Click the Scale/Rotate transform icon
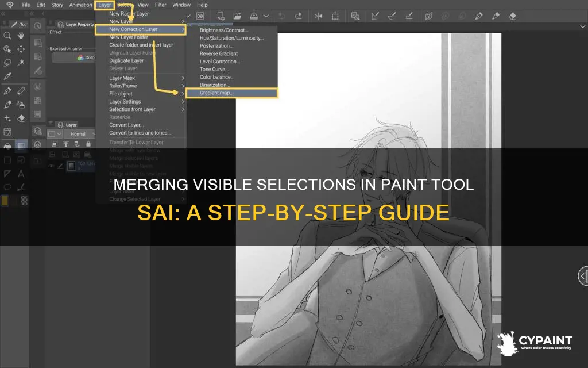 pyautogui.click(x=335, y=16)
